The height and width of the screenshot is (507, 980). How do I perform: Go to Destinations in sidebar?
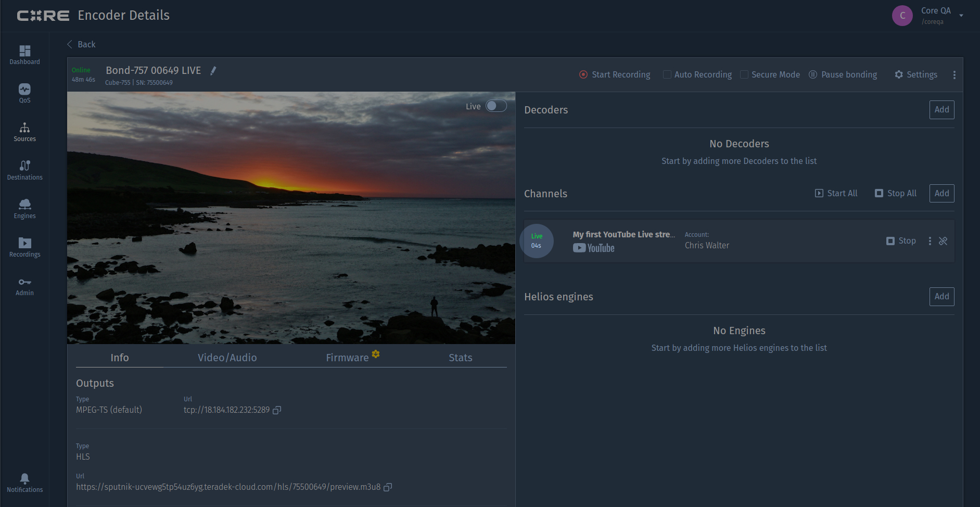tap(24, 167)
